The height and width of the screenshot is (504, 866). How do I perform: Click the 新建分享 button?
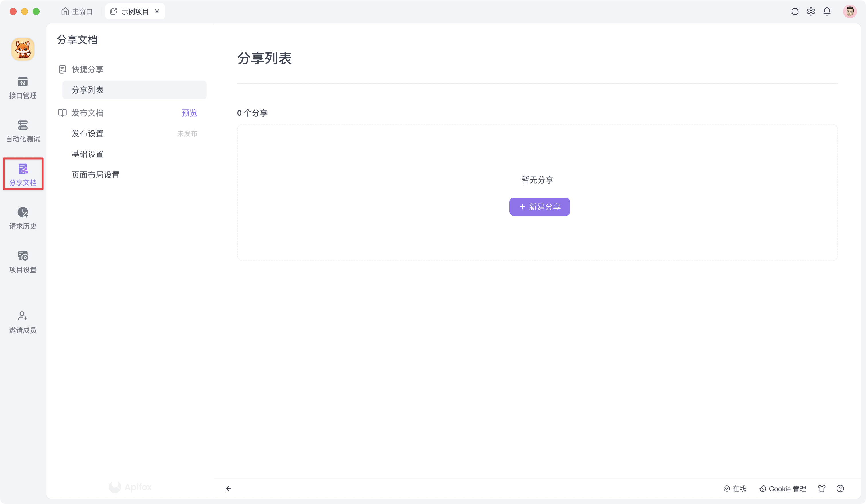539,207
